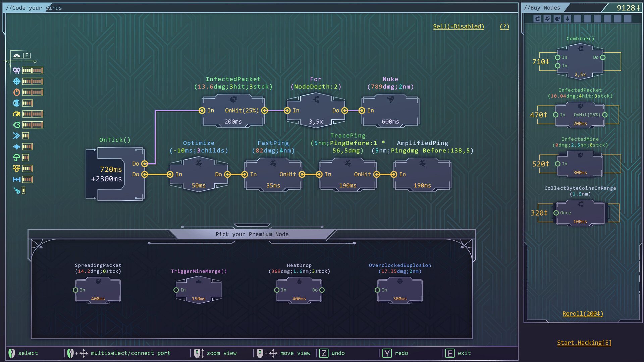Switch to the Buy Nodes tab
This screenshot has width=644, height=362.
543,7
